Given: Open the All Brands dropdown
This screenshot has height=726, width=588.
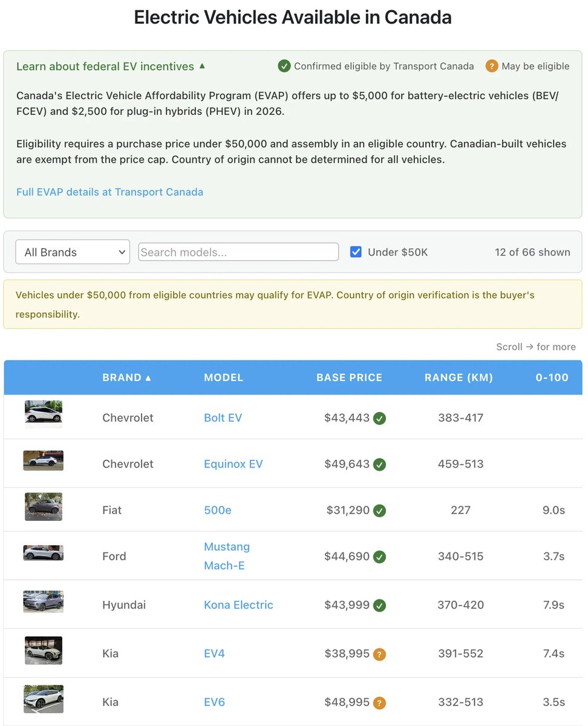Looking at the screenshot, I should (73, 252).
